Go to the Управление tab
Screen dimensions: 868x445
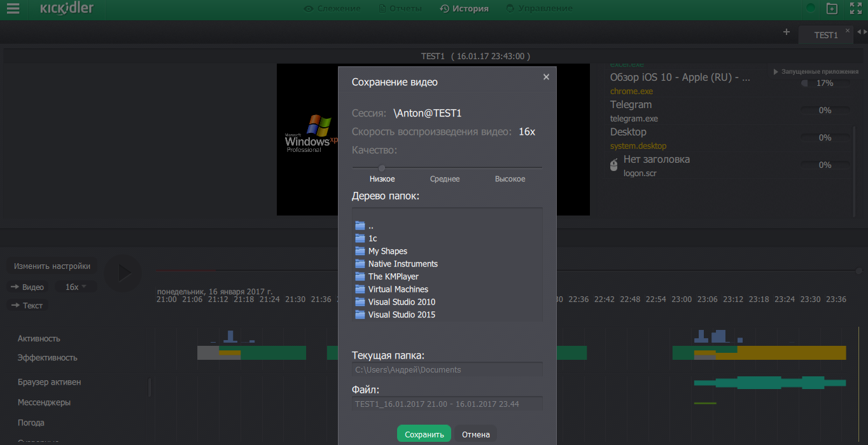[x=540, y=9]
